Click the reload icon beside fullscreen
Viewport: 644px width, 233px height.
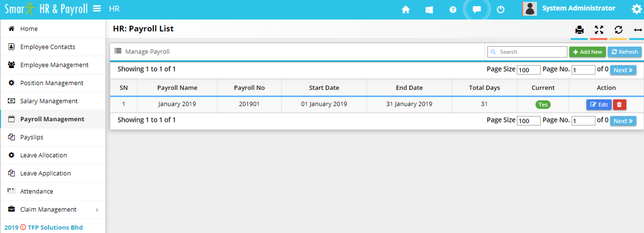coord(618,30)
